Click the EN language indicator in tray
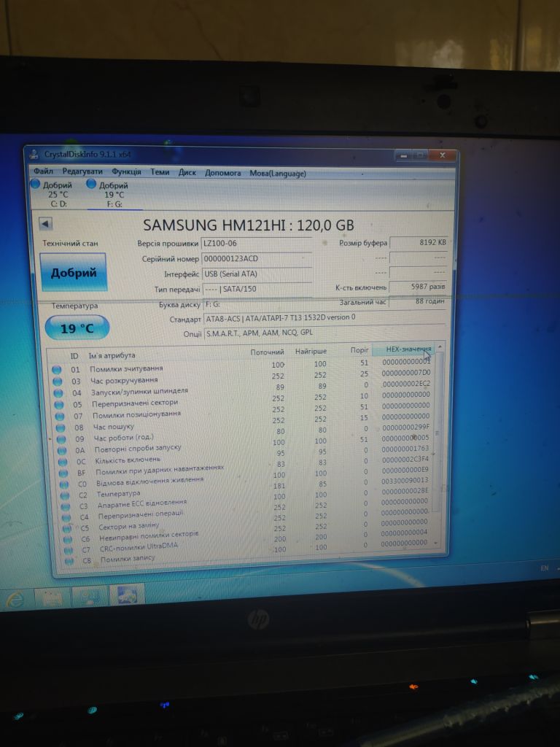The image size is (560, 747). pos(544,568)
